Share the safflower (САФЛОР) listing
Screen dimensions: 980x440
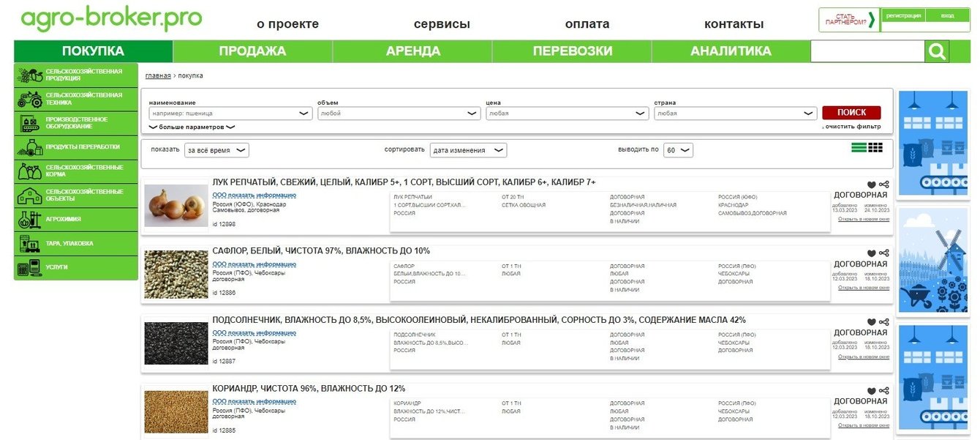pos(884,253)
